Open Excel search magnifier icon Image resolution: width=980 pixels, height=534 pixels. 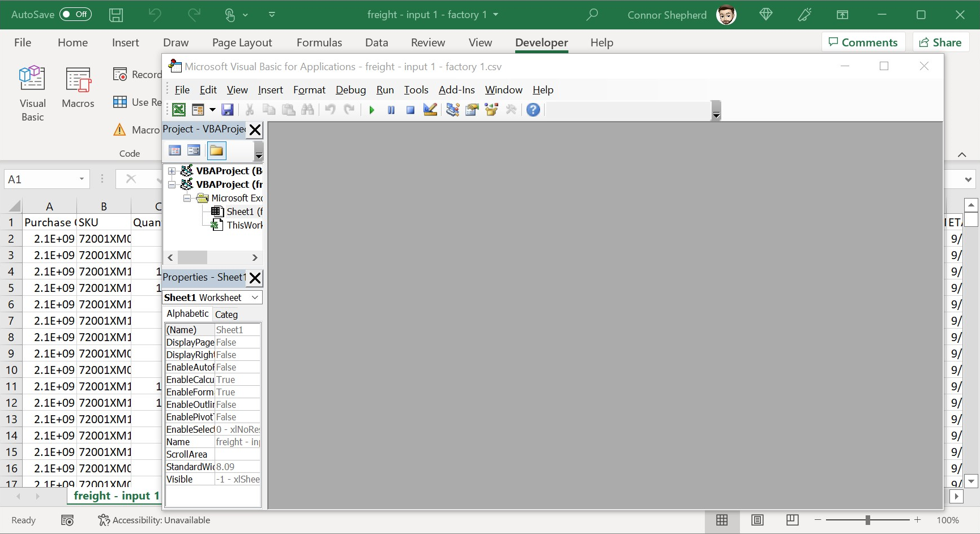592,15
